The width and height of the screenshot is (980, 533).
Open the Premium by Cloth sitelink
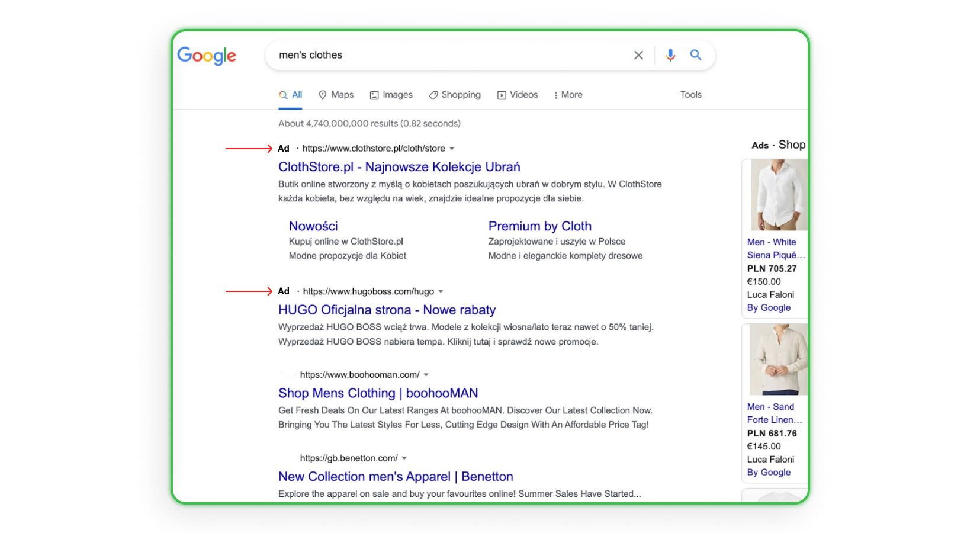(x=539, y=226)
